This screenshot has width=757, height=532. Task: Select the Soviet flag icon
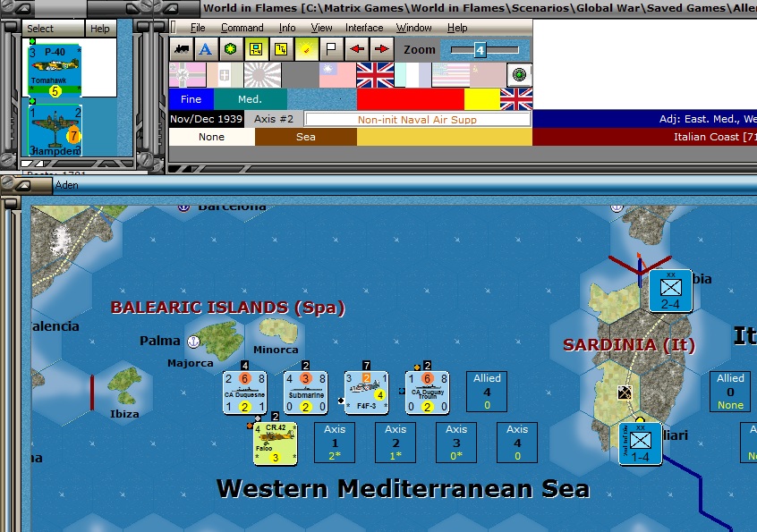pos(488,75)
